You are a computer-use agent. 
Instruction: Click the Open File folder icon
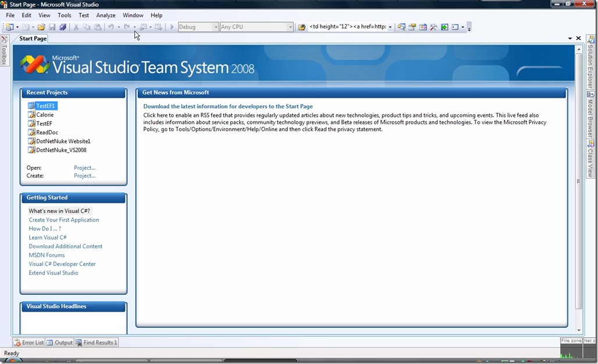41,27
